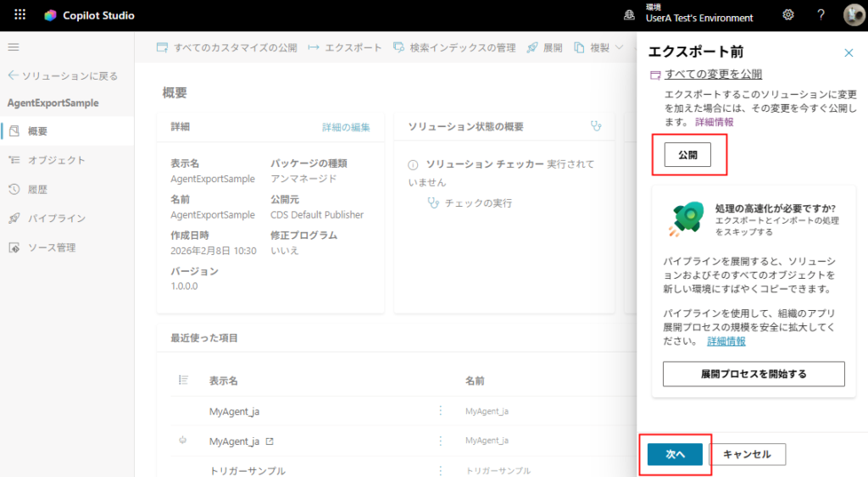Open the app launcher waffle icon
The image size is (868, 477).
(x=20, y=15)
